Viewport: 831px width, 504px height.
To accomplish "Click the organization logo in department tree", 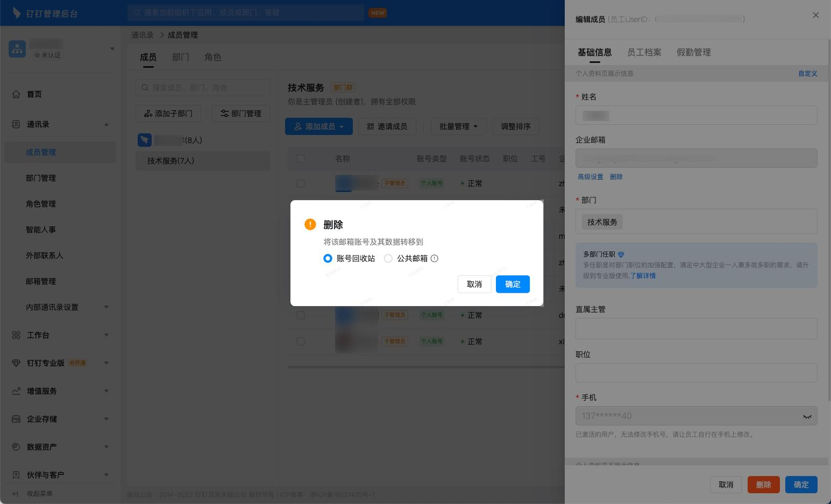I will click(144, 140).
